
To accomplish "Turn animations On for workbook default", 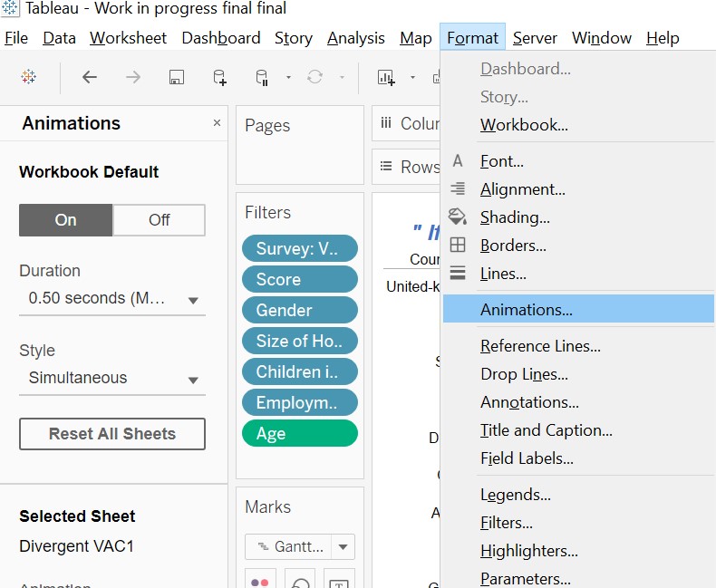I will pyautogui.click(x=66, y=220).
